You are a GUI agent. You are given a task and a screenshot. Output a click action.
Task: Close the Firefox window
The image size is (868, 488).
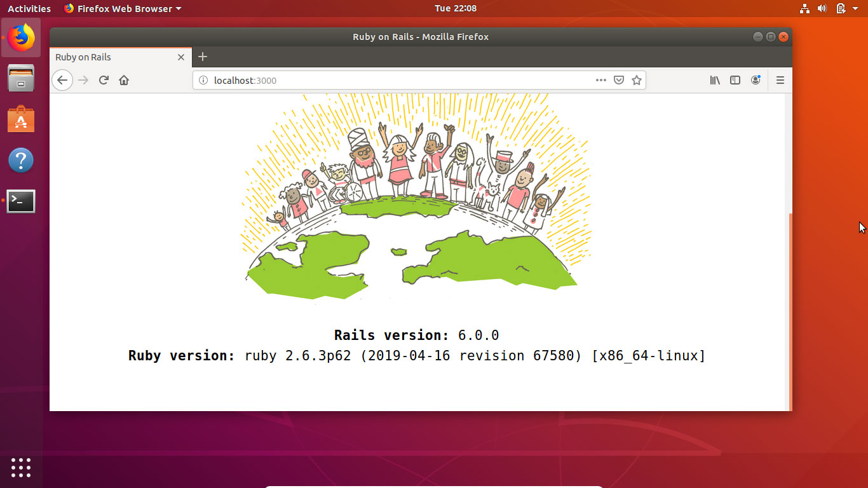[x=784, y=36]
